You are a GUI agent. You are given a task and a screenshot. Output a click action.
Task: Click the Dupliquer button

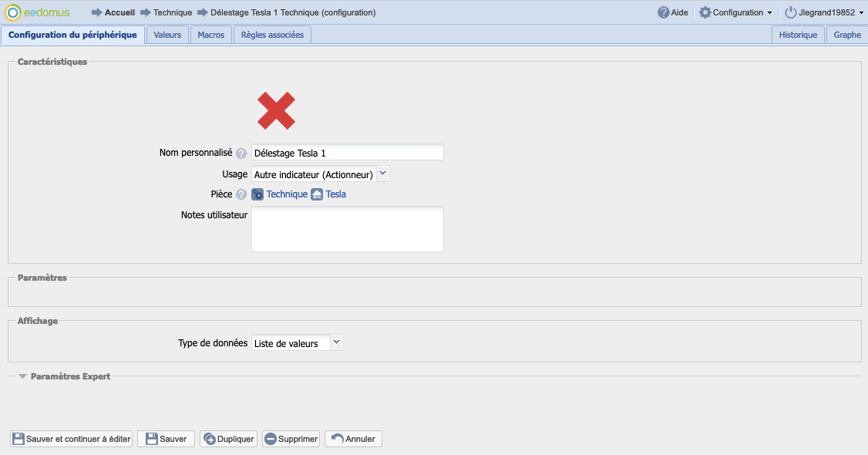pyautogui.click(x=228, y=439)
